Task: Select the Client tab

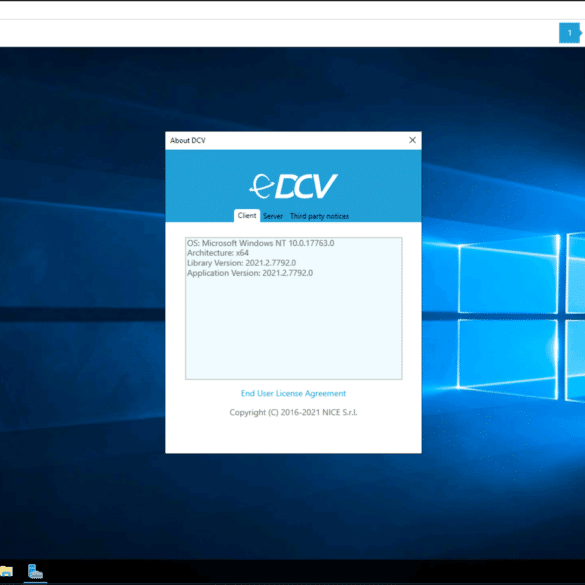Action: pyautogui.click(x=247, y=216)
